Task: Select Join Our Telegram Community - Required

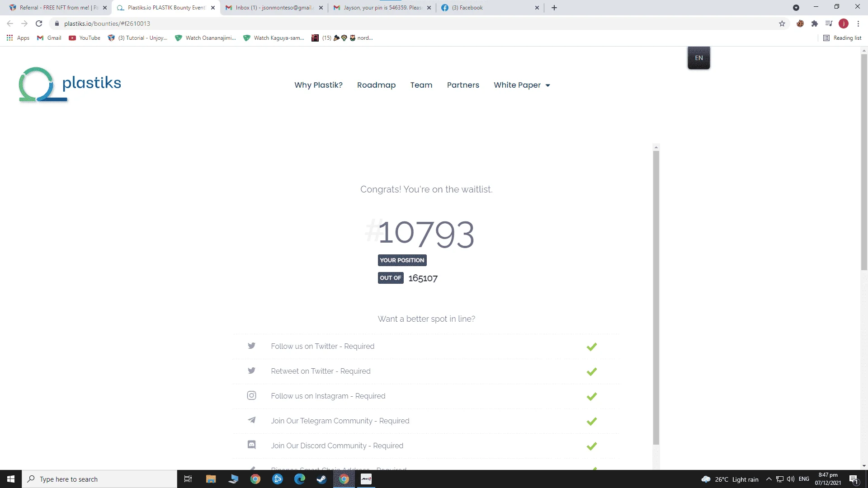Action: (x=426, y=421)
